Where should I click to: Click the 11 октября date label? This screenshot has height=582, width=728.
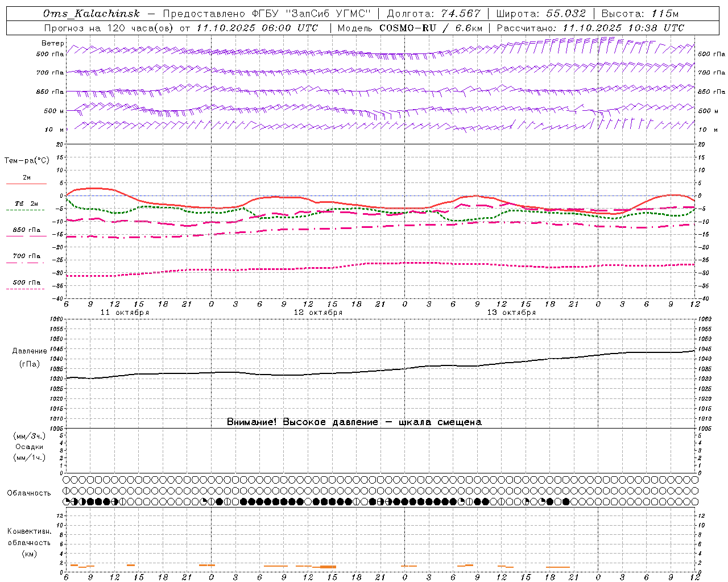point(125,313)
